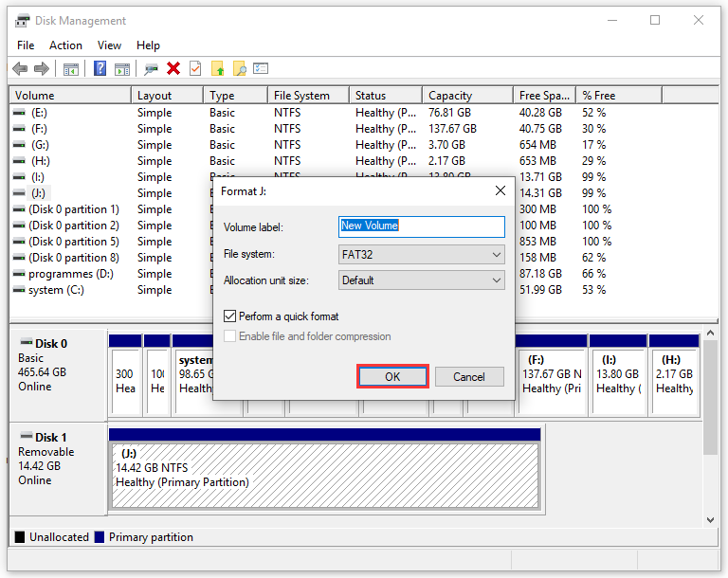Open the File system FAT32 dropdown
Screen dimensions: 728x578
tap(421, 254)
